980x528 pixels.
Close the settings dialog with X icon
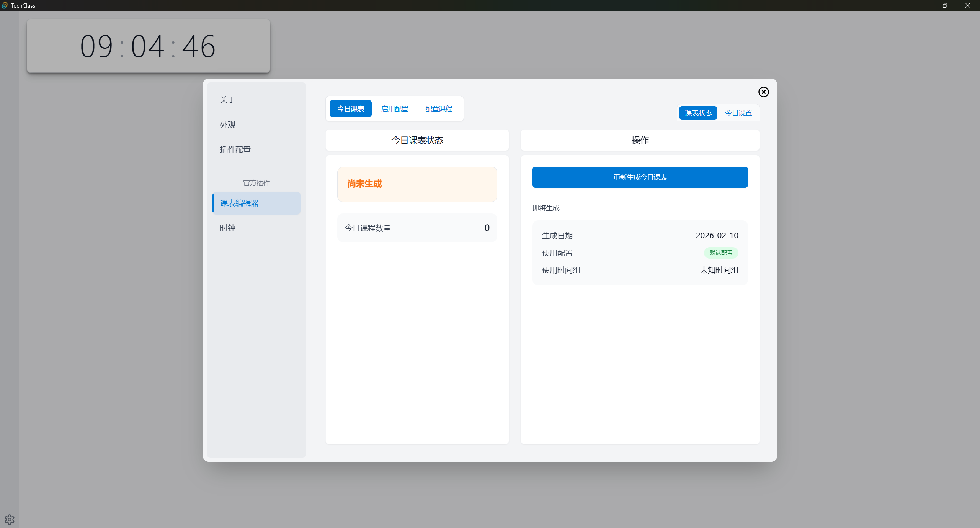click(x=763, y=92)
